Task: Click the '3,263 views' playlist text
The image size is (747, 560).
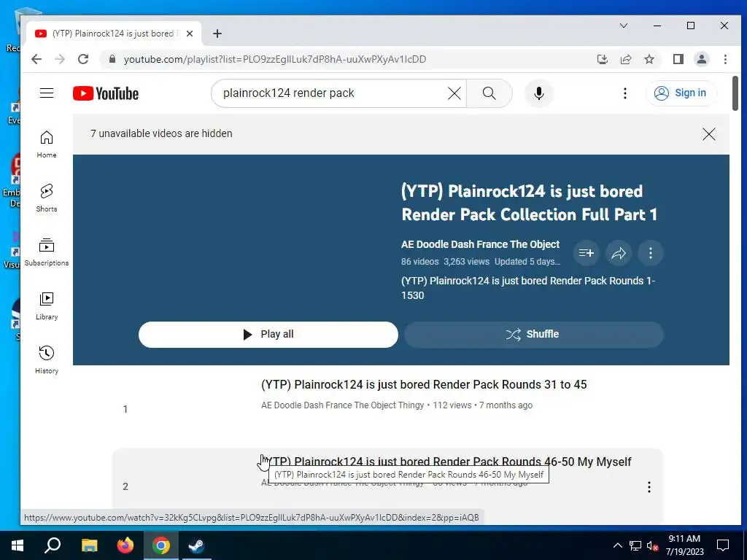Action: (466, 262)
